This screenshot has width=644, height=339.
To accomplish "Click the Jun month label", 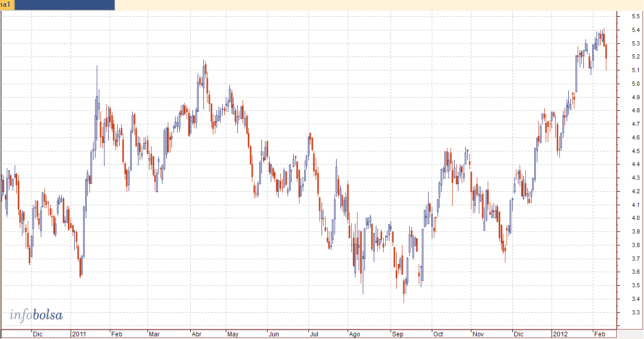I will 274,334.
